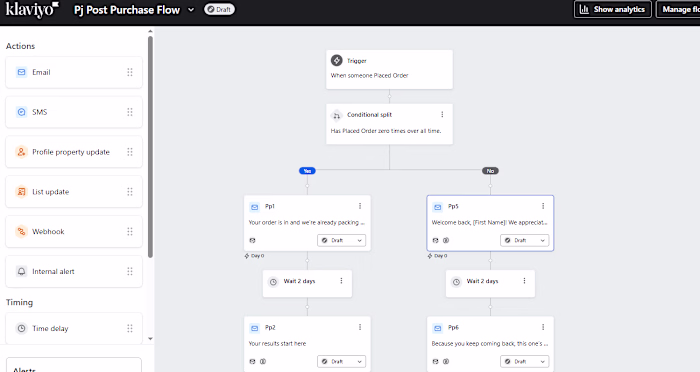Click the Actions section heading

(x=20, y=46)
